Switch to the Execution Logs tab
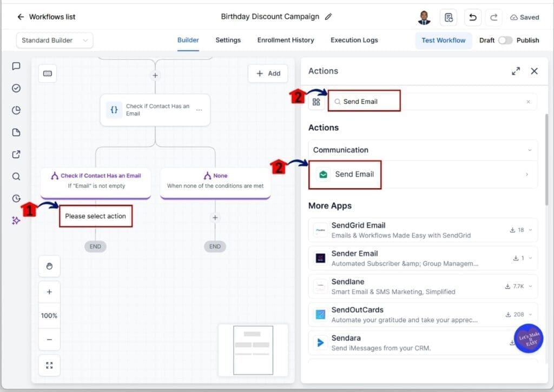The height and width of the screenshot is (392, 554). (354, 40)
